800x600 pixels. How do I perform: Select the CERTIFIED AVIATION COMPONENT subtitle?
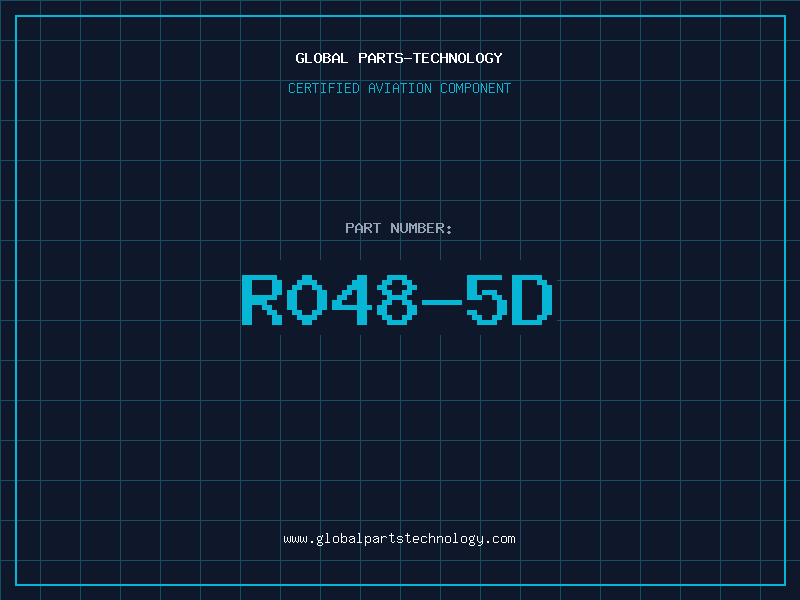pyautogui.click(x=399, y=88)
